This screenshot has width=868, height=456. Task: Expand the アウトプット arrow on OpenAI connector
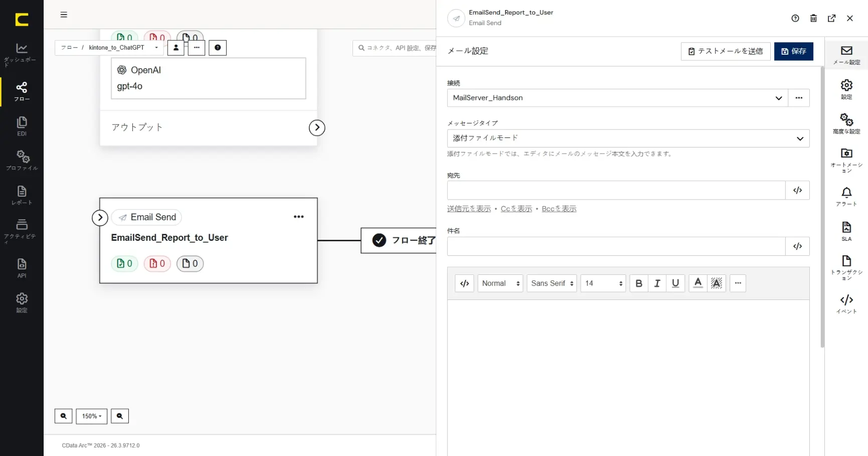[x=317, y=128]
